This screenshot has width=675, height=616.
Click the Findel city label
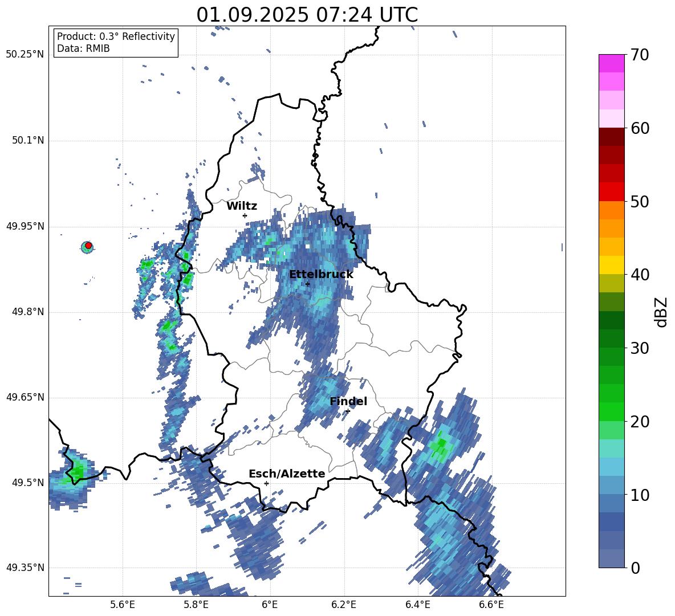[348, 401]
